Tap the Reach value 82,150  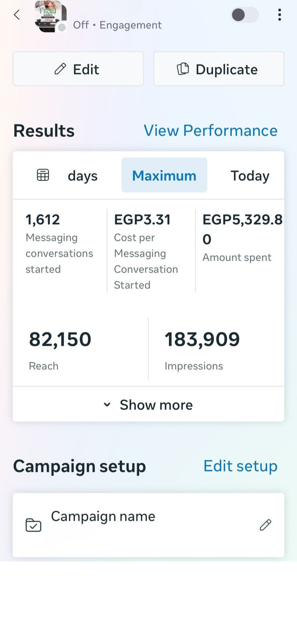pos(60,339)
